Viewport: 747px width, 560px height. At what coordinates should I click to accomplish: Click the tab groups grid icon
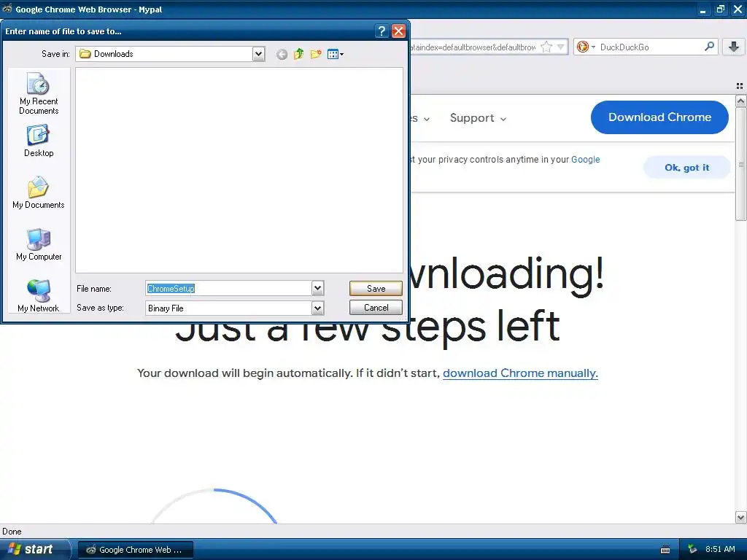740,86
